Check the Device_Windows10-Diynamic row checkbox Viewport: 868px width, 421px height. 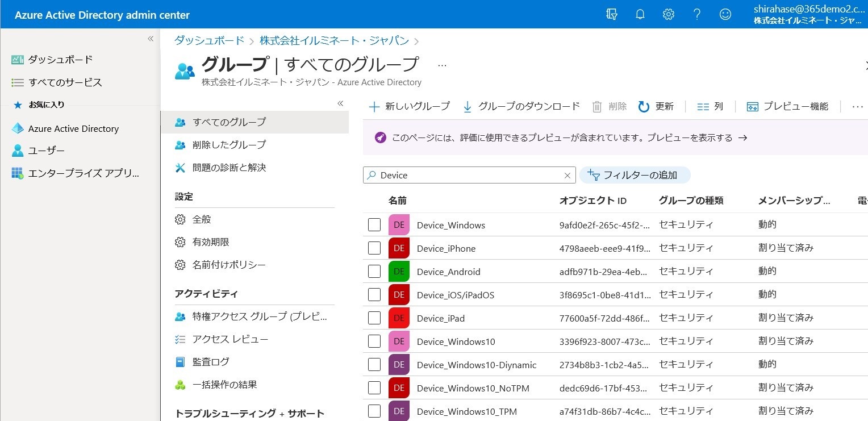coord(374,365)
